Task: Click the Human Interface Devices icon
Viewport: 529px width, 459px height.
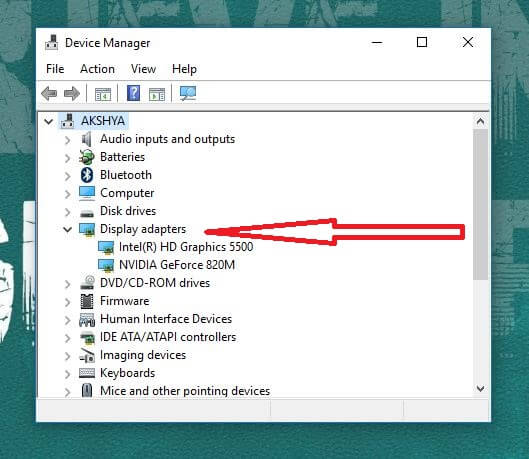Action: [87, 320]
